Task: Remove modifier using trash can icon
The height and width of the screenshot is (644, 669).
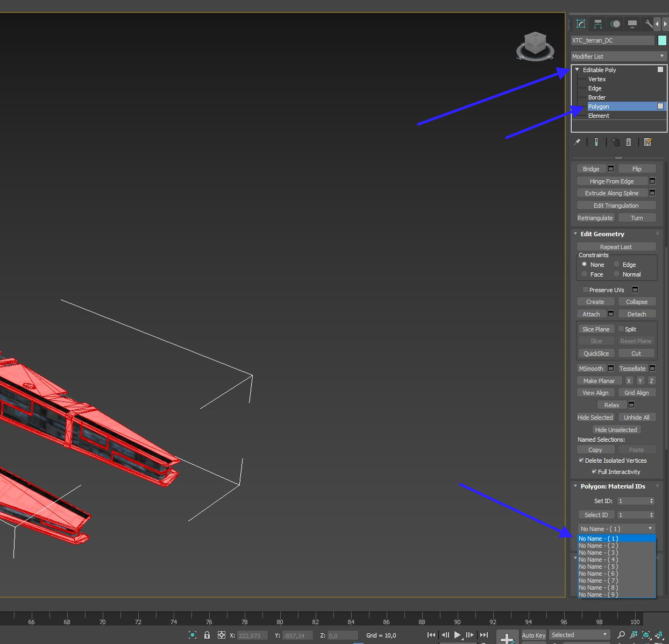Action: click(629, 142)
